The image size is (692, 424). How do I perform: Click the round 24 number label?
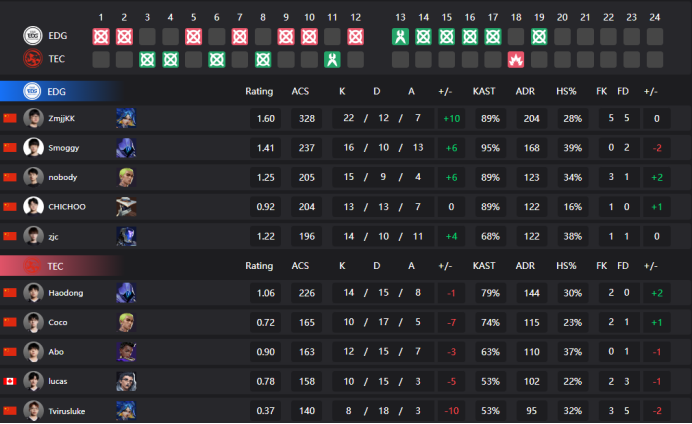[x=654, y=17]
